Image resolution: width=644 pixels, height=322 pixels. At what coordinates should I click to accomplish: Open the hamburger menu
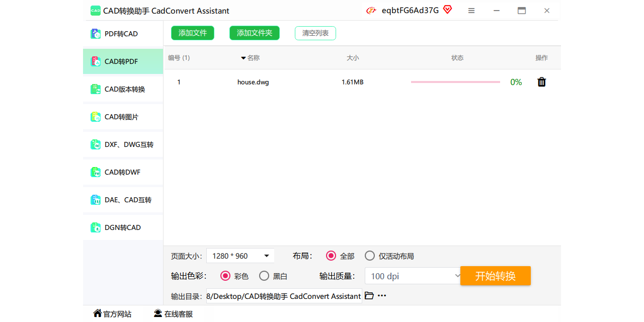point(471,10)
